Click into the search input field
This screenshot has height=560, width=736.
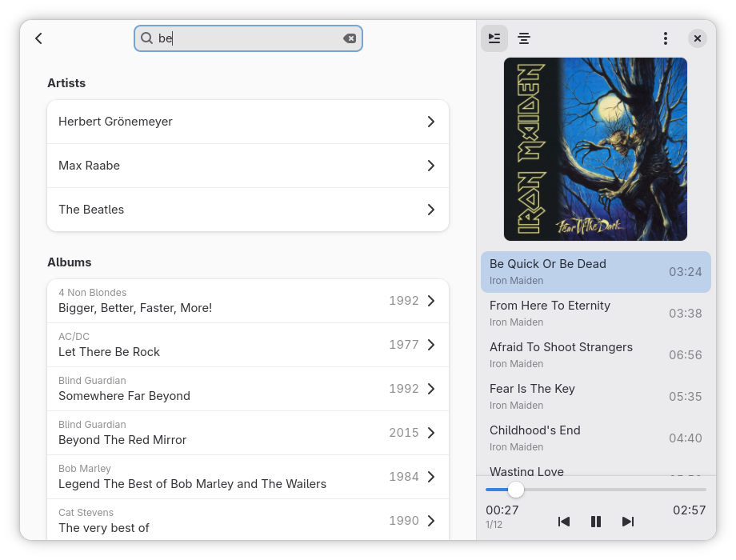248,38
